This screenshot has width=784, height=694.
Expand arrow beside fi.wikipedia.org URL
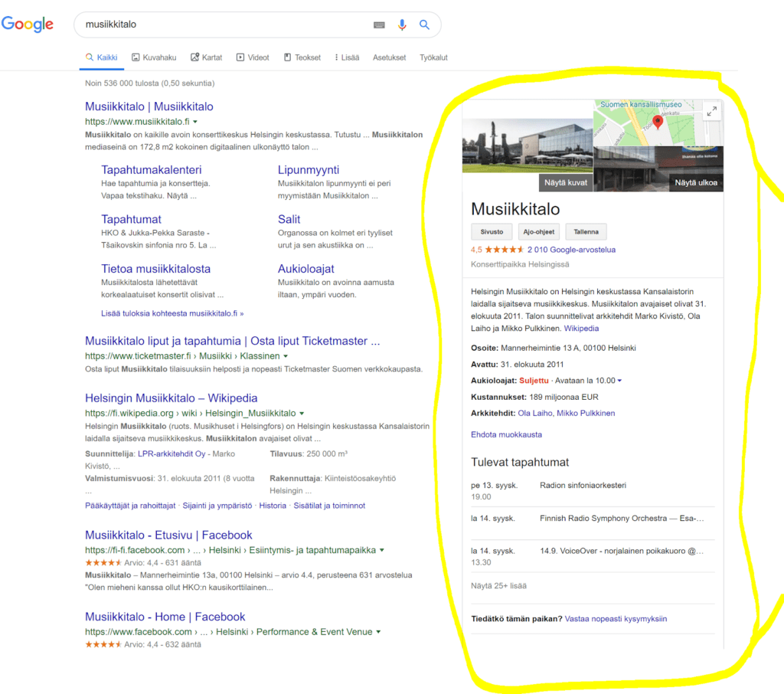click(x=302, y=414)
